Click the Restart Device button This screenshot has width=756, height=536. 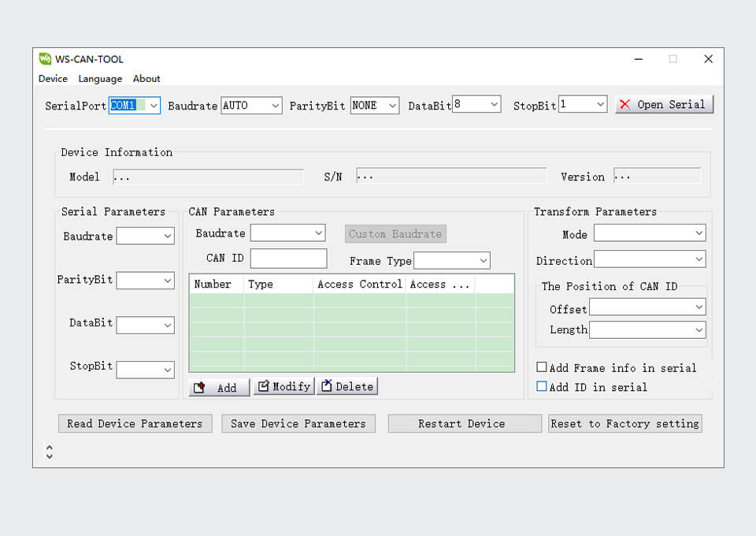pyautogui.click(x=461, y=423)
